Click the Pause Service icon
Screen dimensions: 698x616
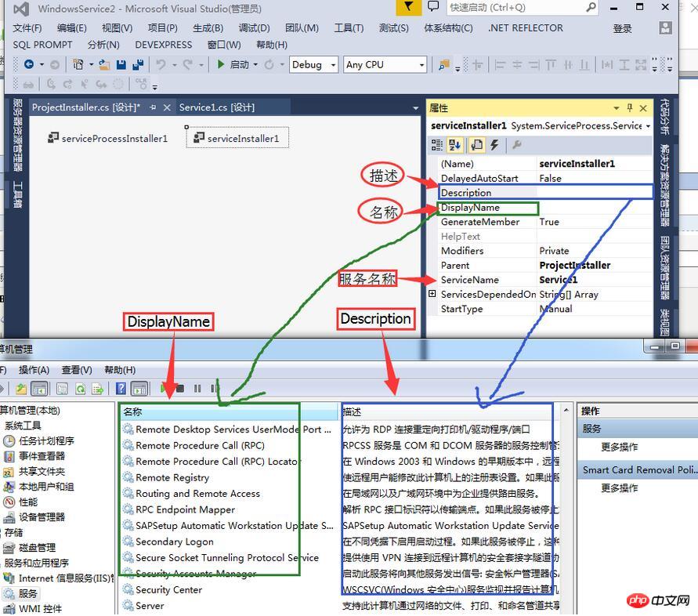click(197, 389)
